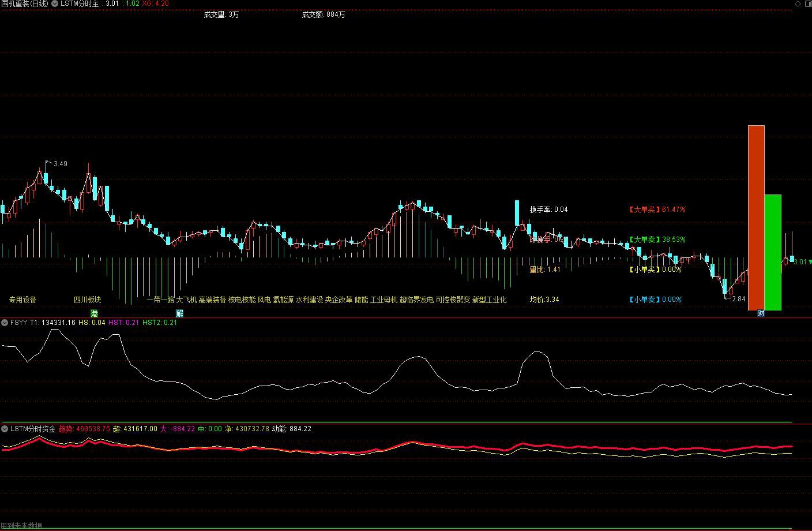Viewport: 812px width, 531px height.
Task: Click the 量比: 1.41 value
Action: [x=545, y=270]
